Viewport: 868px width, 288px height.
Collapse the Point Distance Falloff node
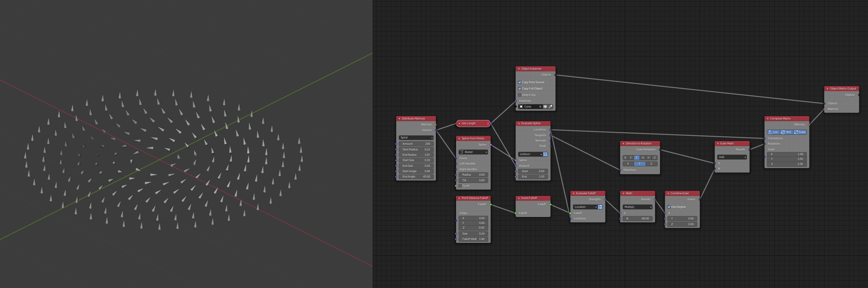tap(459, 198)
